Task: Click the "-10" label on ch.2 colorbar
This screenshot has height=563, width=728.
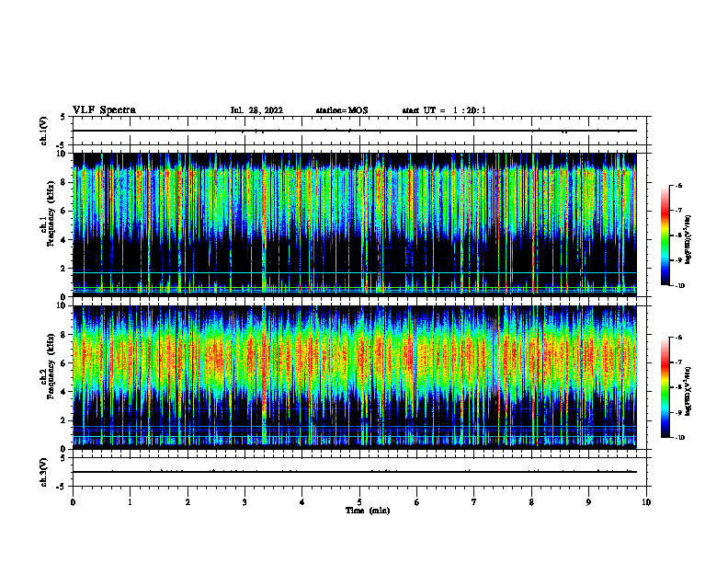Action: tap(679, 438)
